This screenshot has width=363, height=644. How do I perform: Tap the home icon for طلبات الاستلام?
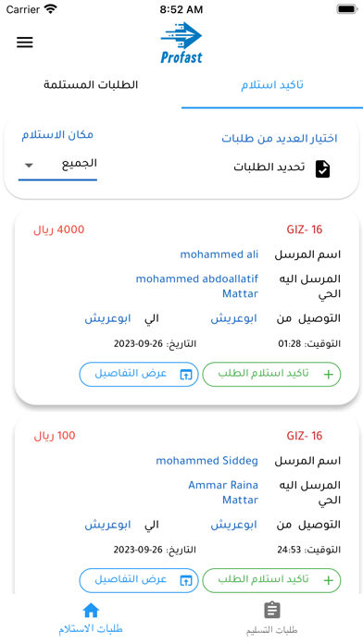point(91,611)
